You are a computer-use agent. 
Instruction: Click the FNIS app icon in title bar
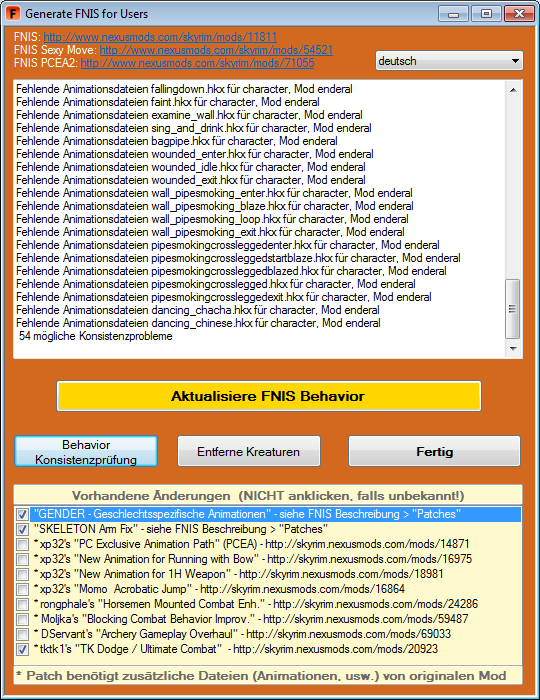(x=13, y=13)
